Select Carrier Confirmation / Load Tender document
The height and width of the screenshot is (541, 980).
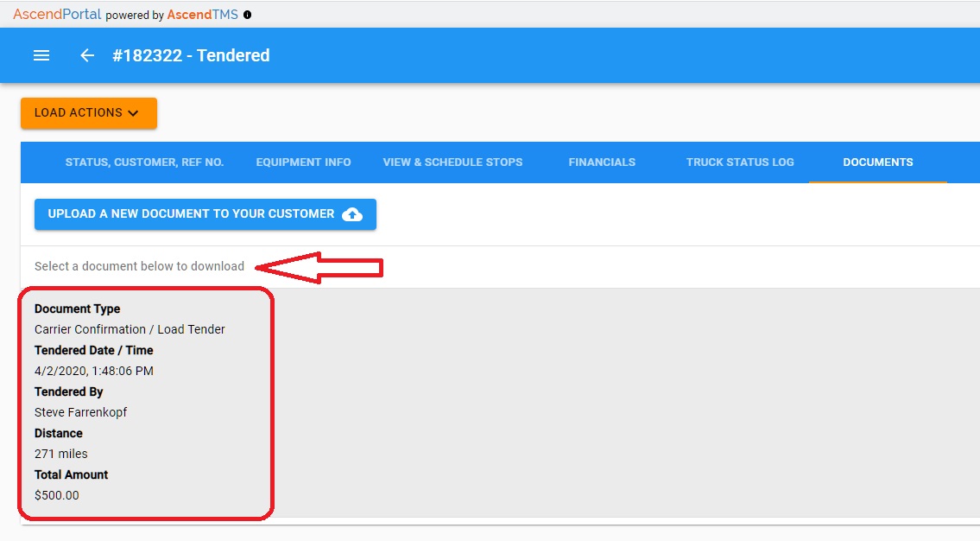click(x=130, y=329)
